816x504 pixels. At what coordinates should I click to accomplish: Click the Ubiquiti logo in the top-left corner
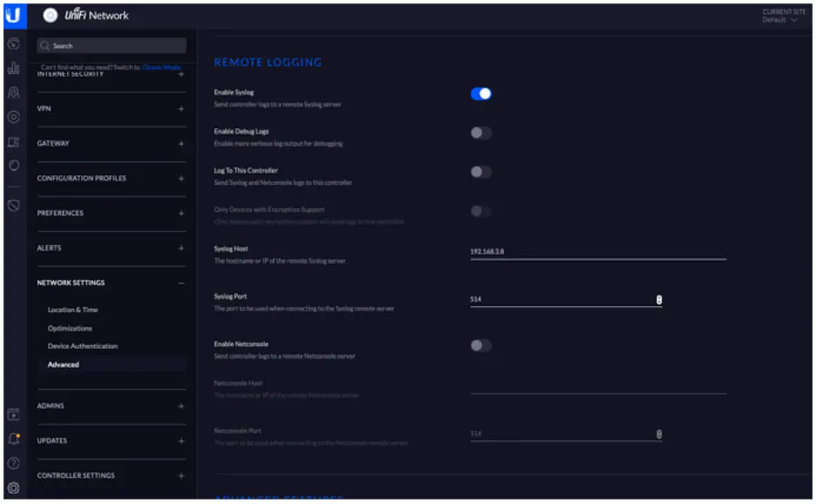[x=14, y=15]
